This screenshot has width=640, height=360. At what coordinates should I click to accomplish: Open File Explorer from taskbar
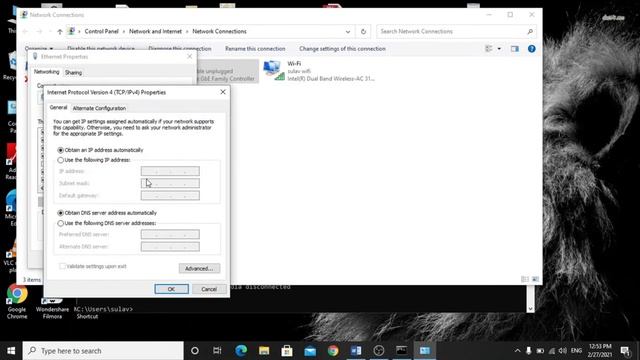point(264,351)
